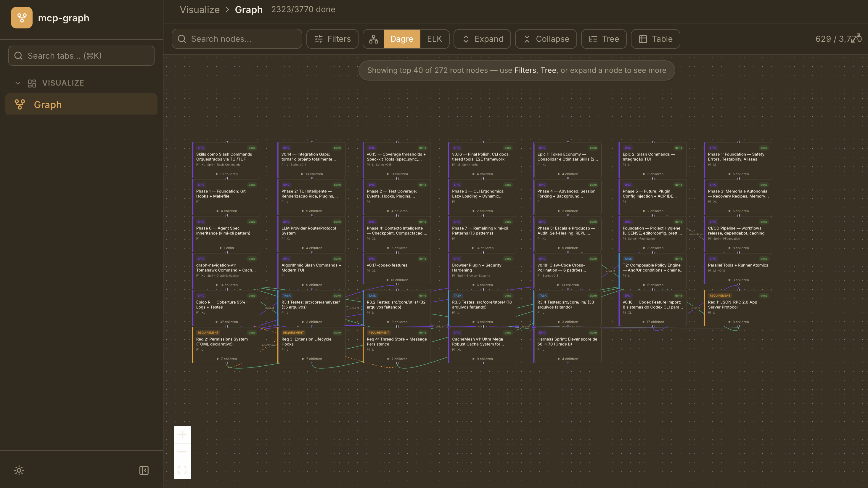Click the 2323/3770 done counter
The image size is (868, 488).
click(x=303, y=9)
